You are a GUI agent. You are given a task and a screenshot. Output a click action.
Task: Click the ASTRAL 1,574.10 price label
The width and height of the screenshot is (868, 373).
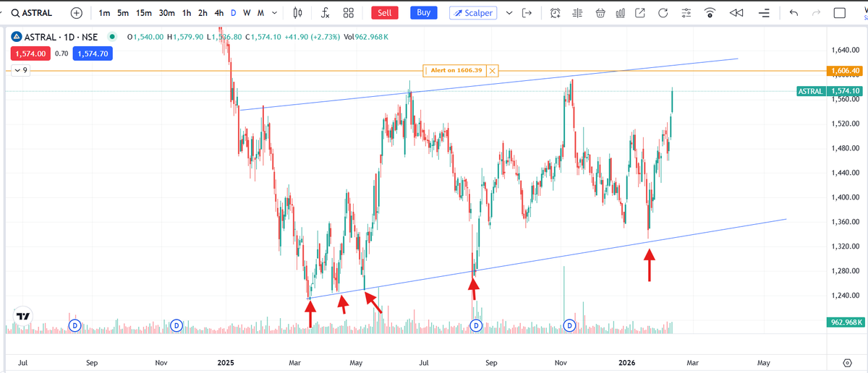(x=830, y=91)
